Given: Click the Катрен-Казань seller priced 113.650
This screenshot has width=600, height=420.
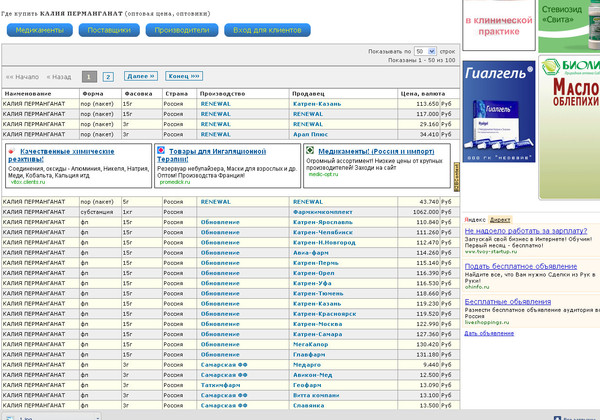Looking at the screenshot, I should (317, 104).
